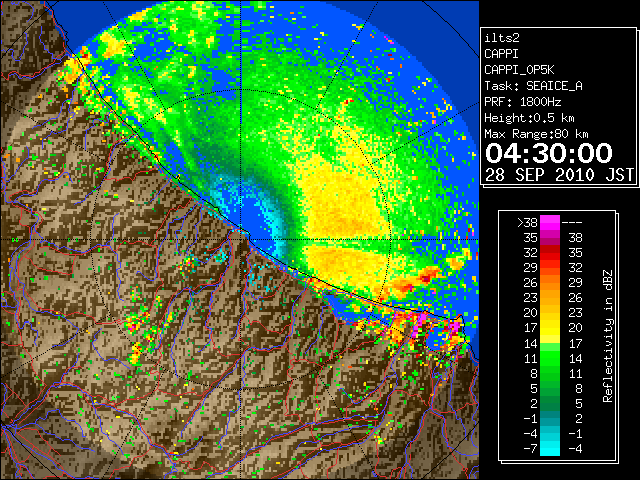
Task: Click the ilts2 site label
Action: tap(502, 38)
